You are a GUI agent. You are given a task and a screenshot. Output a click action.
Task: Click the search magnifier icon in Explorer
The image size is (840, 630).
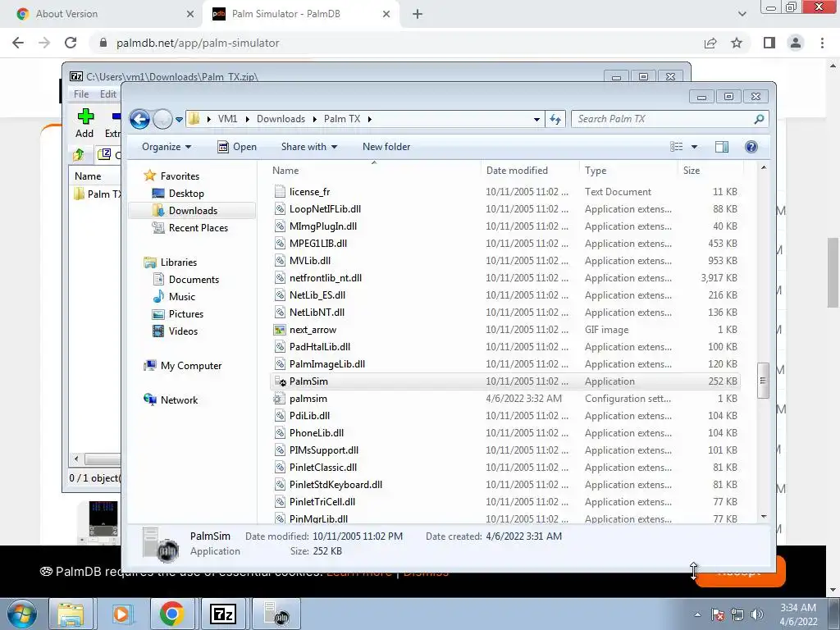click(x=759, y=119)
